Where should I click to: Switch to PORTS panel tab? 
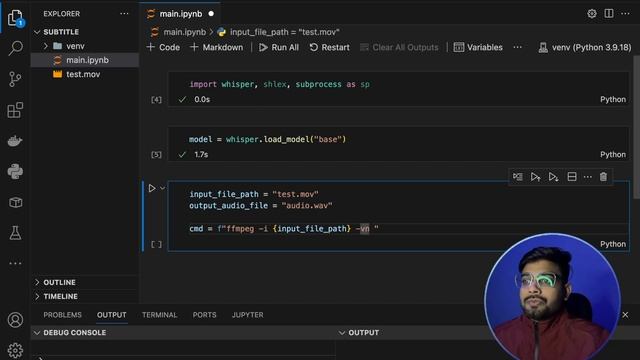click(x=204, y=315)
